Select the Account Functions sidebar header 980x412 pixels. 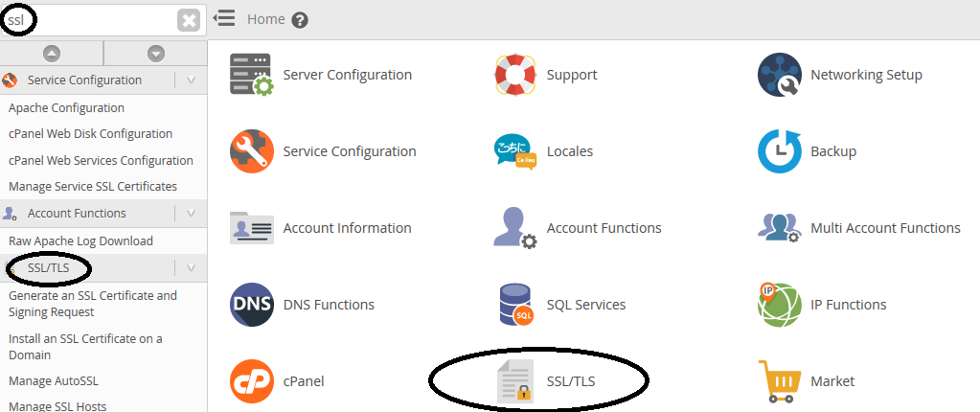77,214
